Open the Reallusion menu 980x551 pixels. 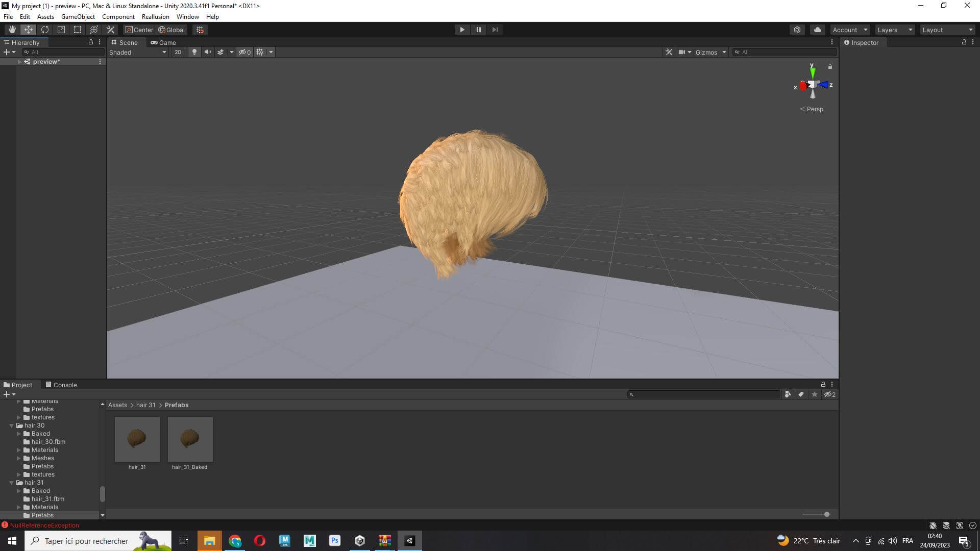pos(155,17)
